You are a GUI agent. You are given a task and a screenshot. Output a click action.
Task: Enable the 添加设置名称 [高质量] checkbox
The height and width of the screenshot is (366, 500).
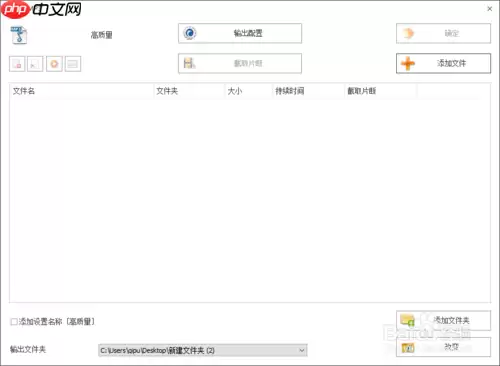pyautogui.click(x=14, y=322)
